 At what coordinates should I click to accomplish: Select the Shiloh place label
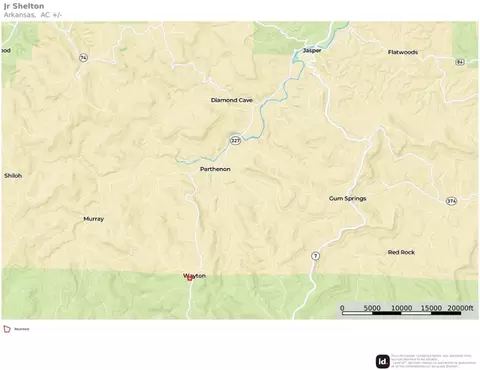(x=13, y=176)
